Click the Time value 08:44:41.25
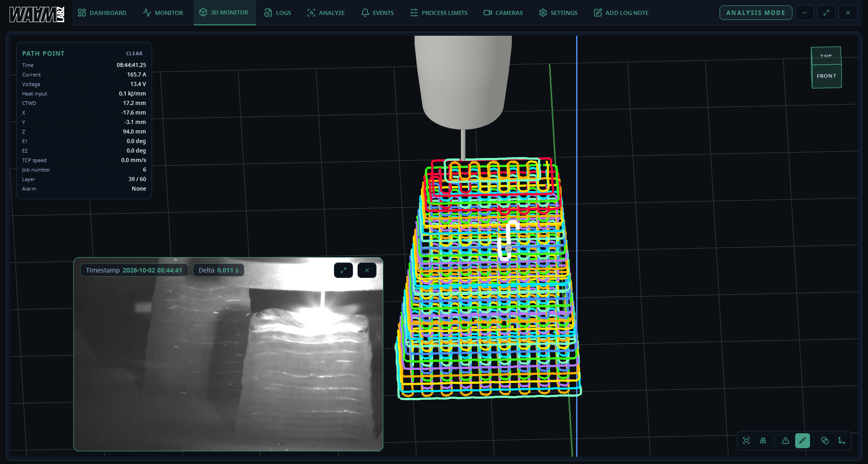 [x=131, y=65]
